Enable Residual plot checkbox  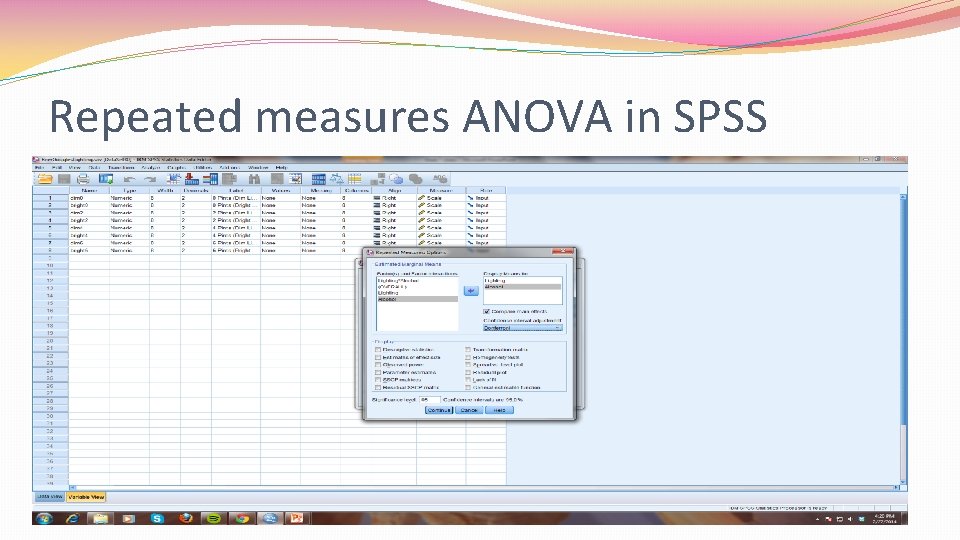point(468,372)
